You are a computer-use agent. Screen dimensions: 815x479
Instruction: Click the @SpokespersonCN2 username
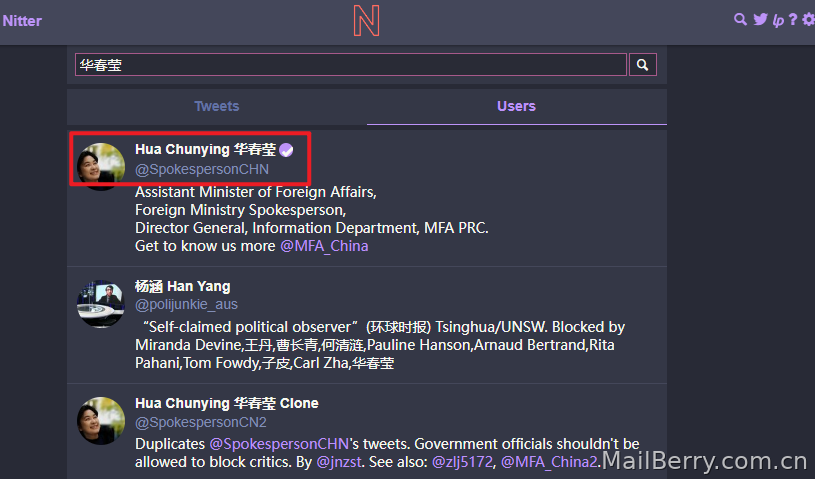coord(201,422)
